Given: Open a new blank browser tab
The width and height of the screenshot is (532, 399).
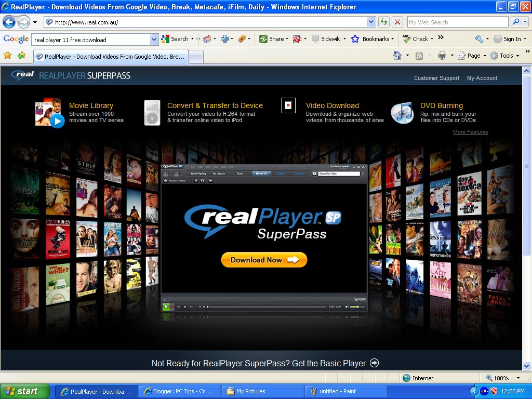Looking at the screenshot, I should click(196, 57).
